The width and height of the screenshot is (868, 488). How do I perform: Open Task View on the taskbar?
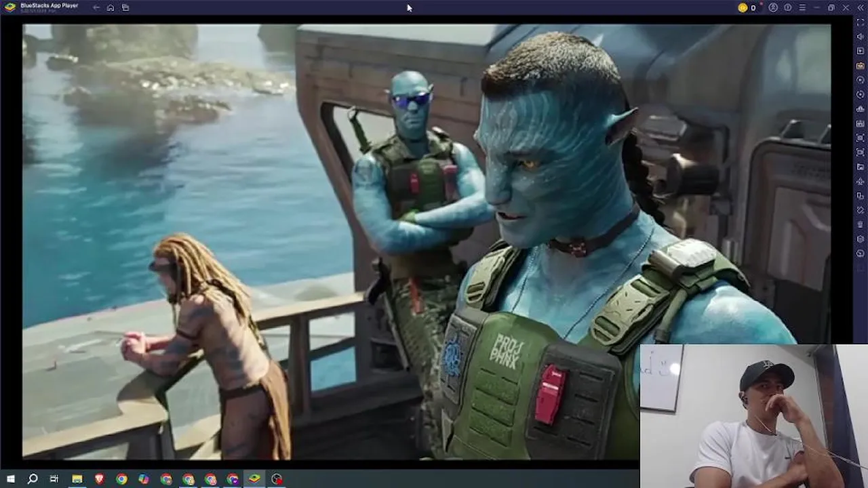[x=54, y=479]
